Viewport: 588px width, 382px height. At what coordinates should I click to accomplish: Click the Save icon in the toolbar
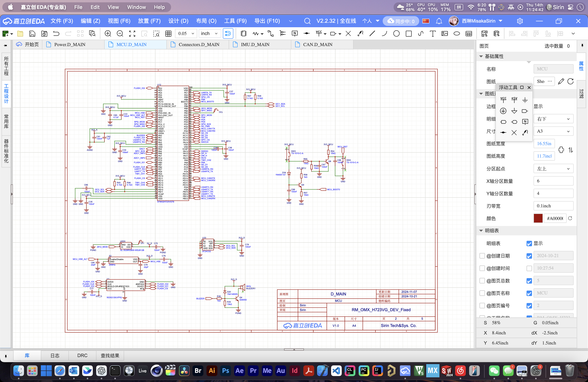pos(32,34)
